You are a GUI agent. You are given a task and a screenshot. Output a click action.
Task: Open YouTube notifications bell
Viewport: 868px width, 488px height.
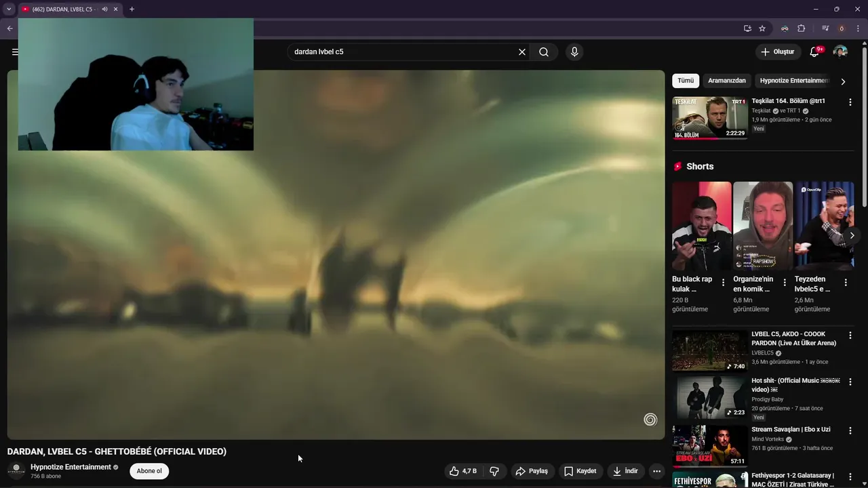coord(815,52)
